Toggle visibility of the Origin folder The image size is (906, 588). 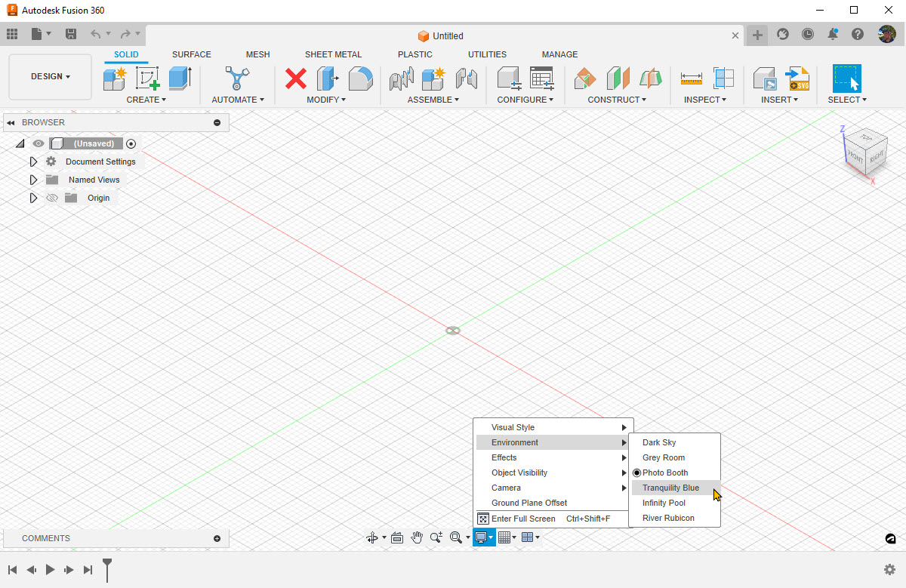click(x=51, y=197)
